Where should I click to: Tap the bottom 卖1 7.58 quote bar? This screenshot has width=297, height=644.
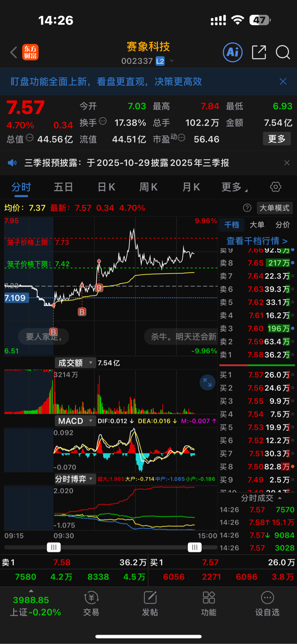point(74,562)
